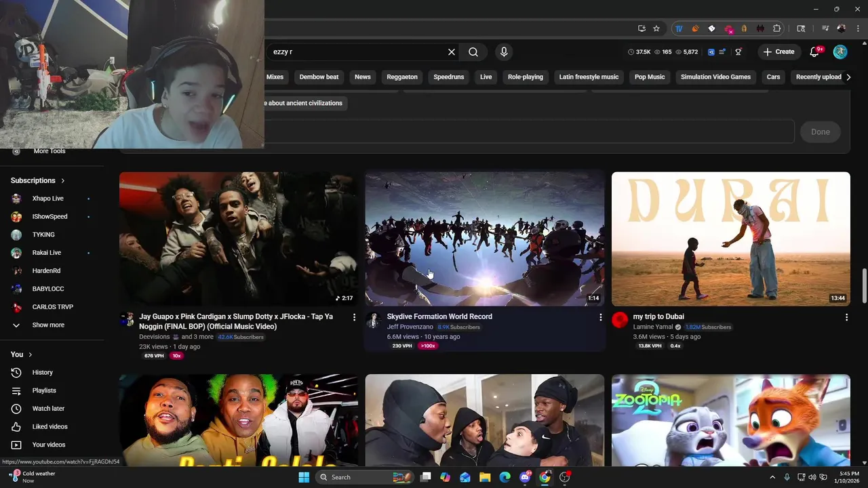Open the white dice-shaped extension icon
868x488 pixels.
tap(711, 28)
